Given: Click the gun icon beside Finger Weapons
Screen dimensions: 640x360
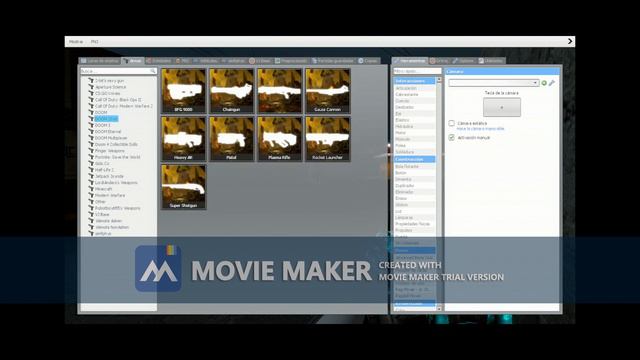Looking at the screenshot, I should point(91,151).
